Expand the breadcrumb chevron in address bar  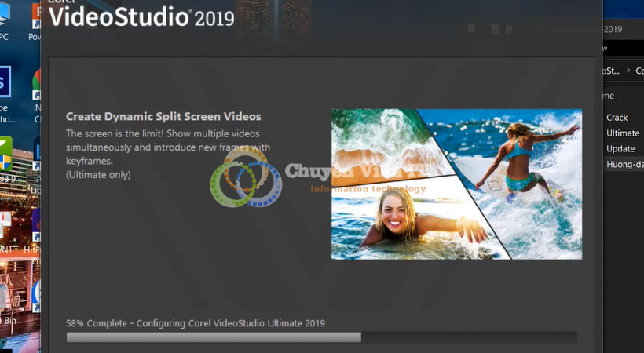(628, 71)
